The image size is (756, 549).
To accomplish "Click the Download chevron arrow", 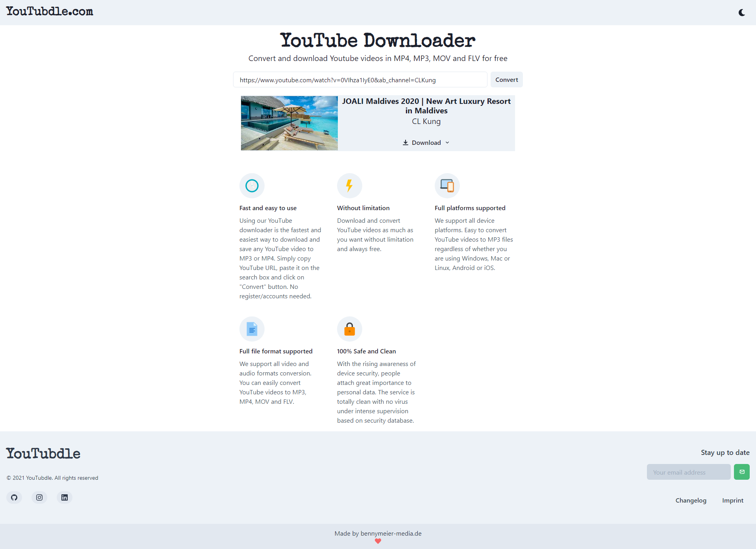I will click(447, 142).
